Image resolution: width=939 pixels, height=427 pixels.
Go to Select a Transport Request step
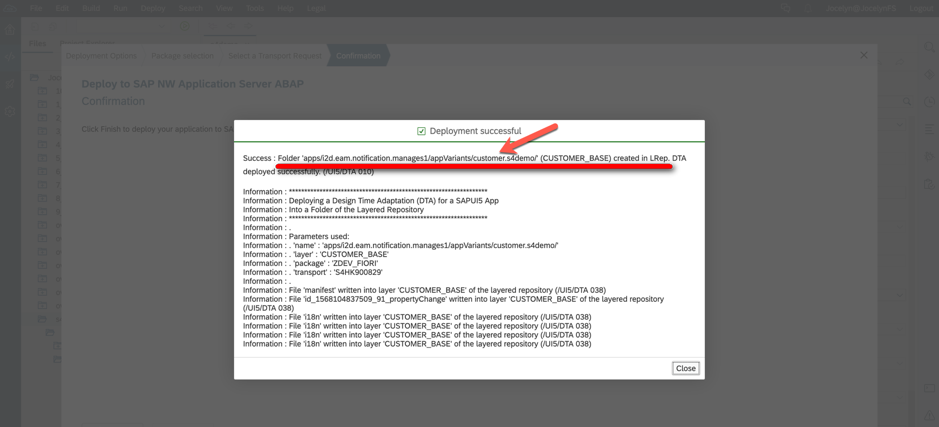coord(275,56)
